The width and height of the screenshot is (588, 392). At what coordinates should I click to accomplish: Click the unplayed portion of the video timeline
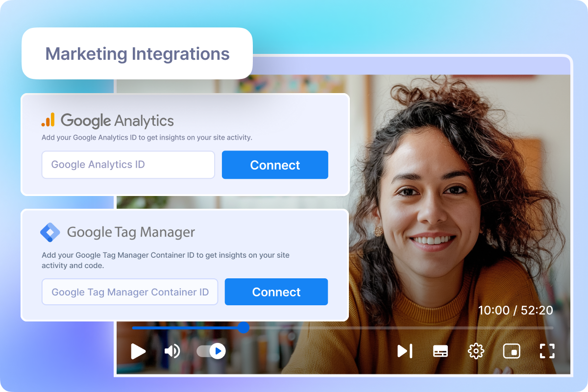coord(401,328)
